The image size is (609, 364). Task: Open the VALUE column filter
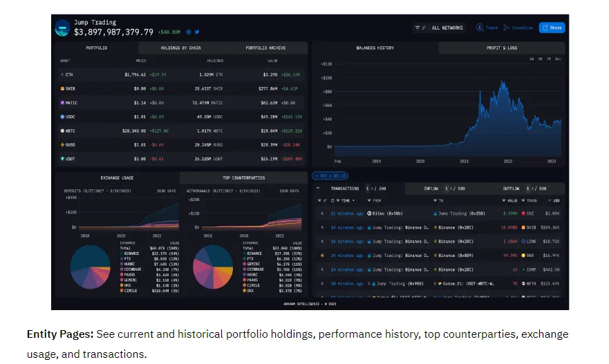504,200
